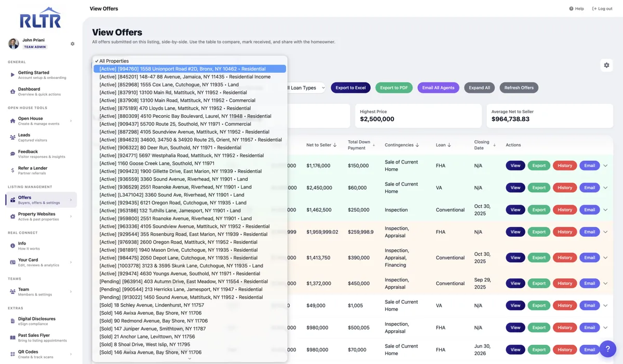The image size is (623, 364).
Task: Pick pending 403 Autumn Drive, East Meadow
Action: pos(189,281)
